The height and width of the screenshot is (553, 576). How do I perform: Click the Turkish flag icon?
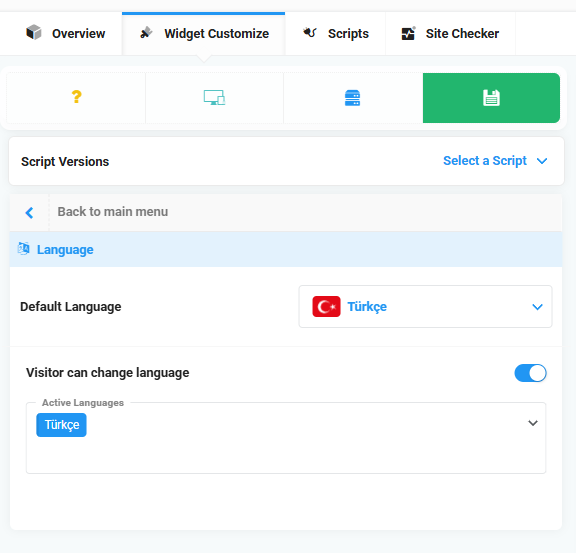(326, 306)
